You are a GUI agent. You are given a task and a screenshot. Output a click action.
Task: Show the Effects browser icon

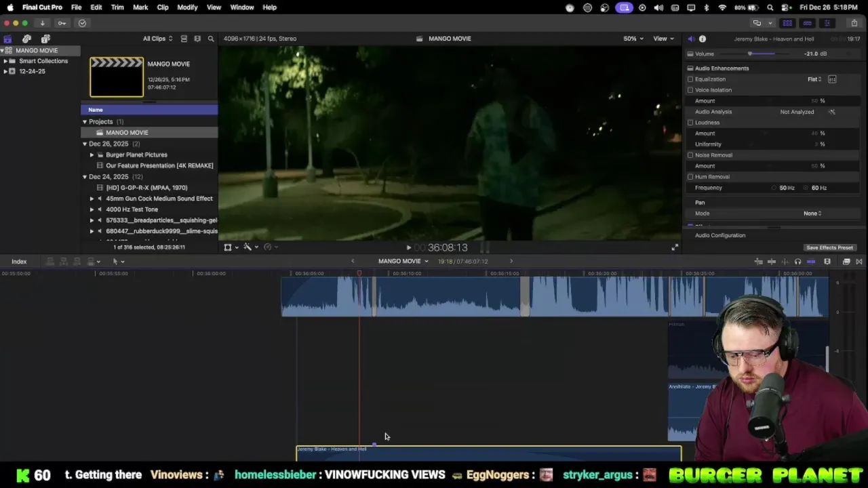click(846, 262)
